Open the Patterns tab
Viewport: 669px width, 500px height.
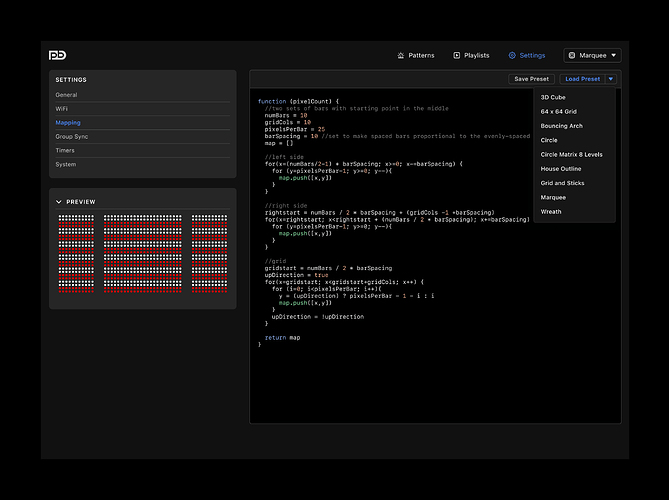416,55
